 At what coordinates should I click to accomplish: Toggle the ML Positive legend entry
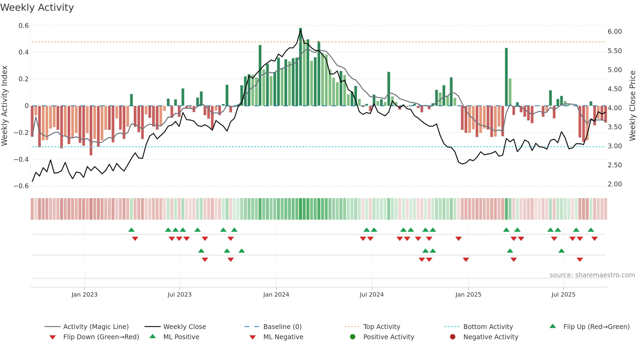[x=174, y=337]
